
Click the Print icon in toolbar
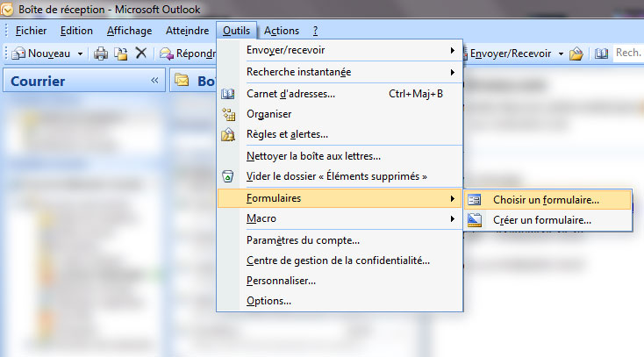point(101,54)
